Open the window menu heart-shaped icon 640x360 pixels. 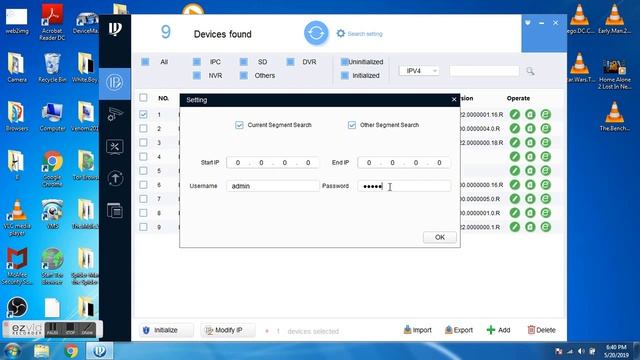(x=528, y=23)
